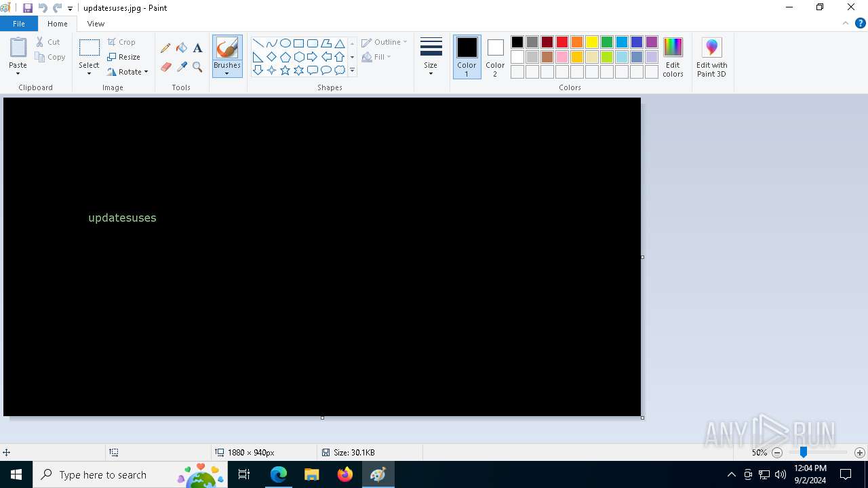The height and width of the screenshot is (488, 868).
Task: Open the line Size dropdown
Action: (431, 57)
